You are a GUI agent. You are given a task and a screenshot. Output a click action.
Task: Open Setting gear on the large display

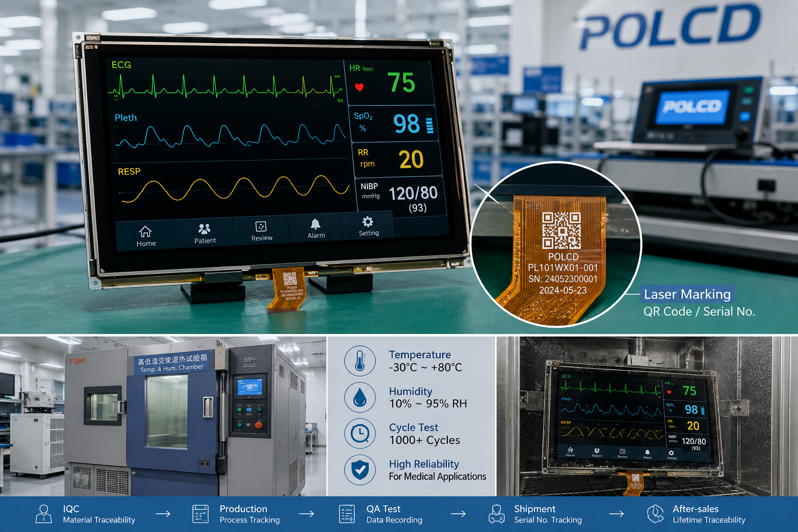[368, 226]
